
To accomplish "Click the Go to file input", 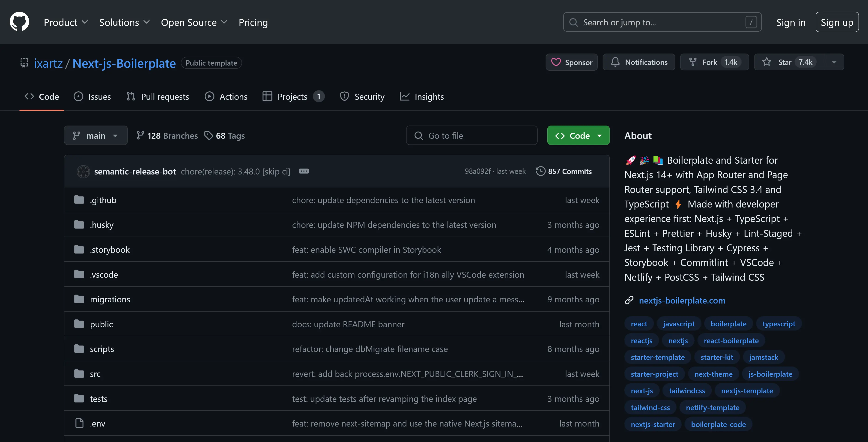I will 471,135.
